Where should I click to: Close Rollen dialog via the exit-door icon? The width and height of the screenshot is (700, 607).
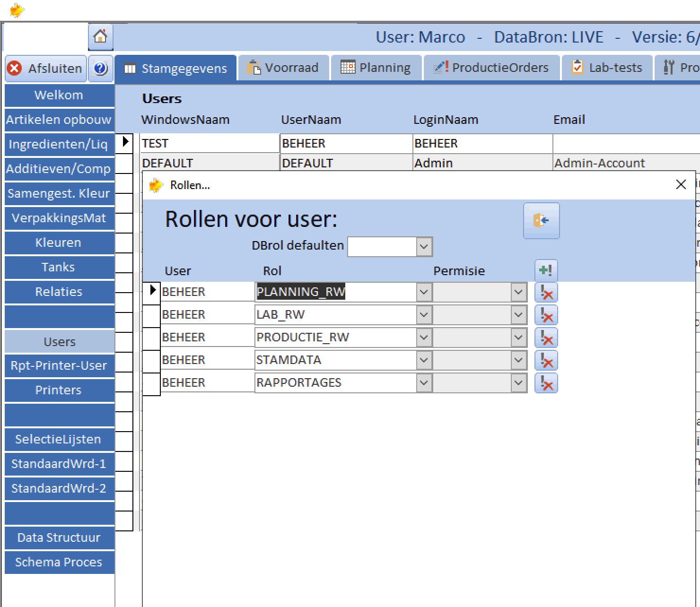(x=541, y=220)
